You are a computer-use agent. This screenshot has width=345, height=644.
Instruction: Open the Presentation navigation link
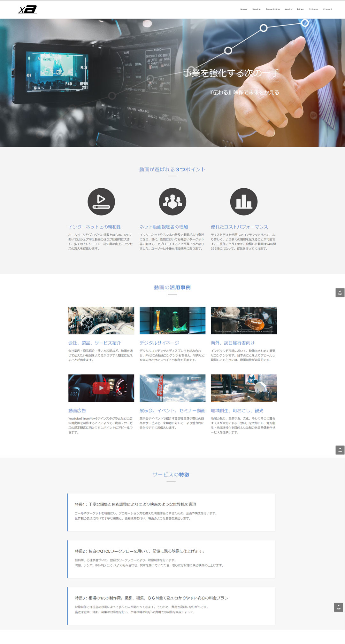pyautogui.click(x=272, y=9)
